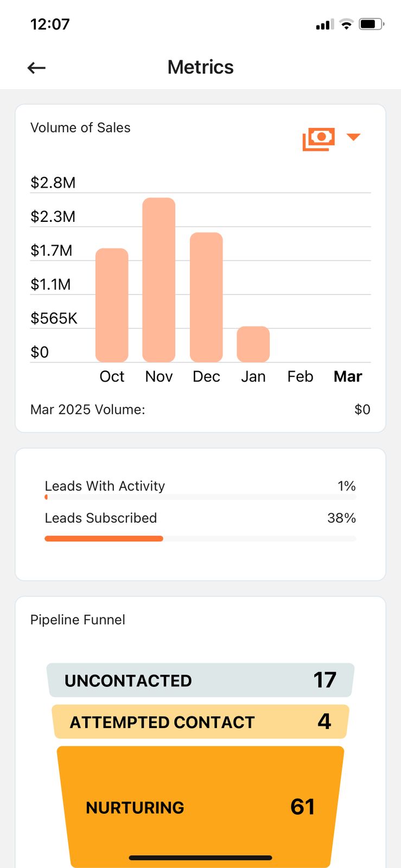The width and height of the screenshot is (401, 868).
Task: Select the Nov sales bar
Action: (158, 280)
